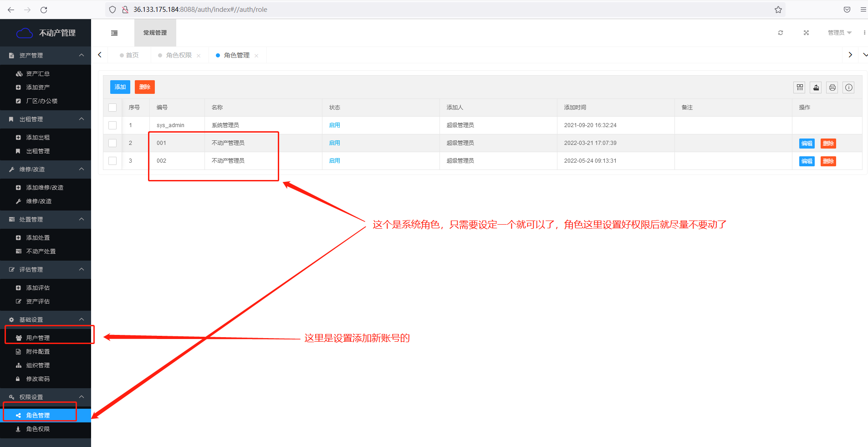
Task: Tick the checkbox for the sys_admin row
Action: tap(112, 125)
